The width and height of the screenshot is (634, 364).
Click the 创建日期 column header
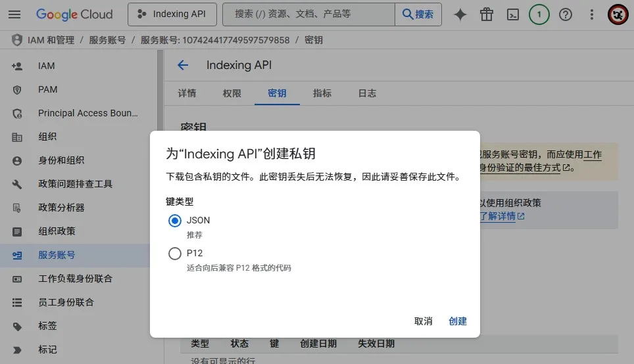coord(318,344)
